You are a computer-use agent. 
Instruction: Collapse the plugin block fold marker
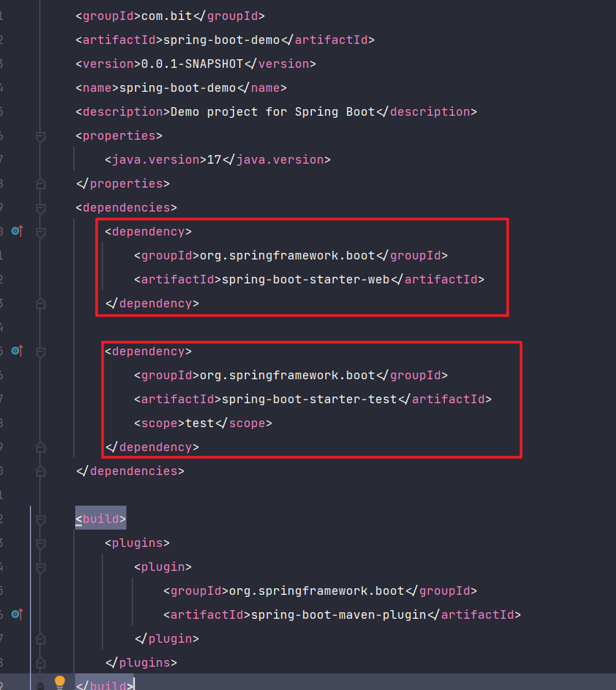(41, 568)
